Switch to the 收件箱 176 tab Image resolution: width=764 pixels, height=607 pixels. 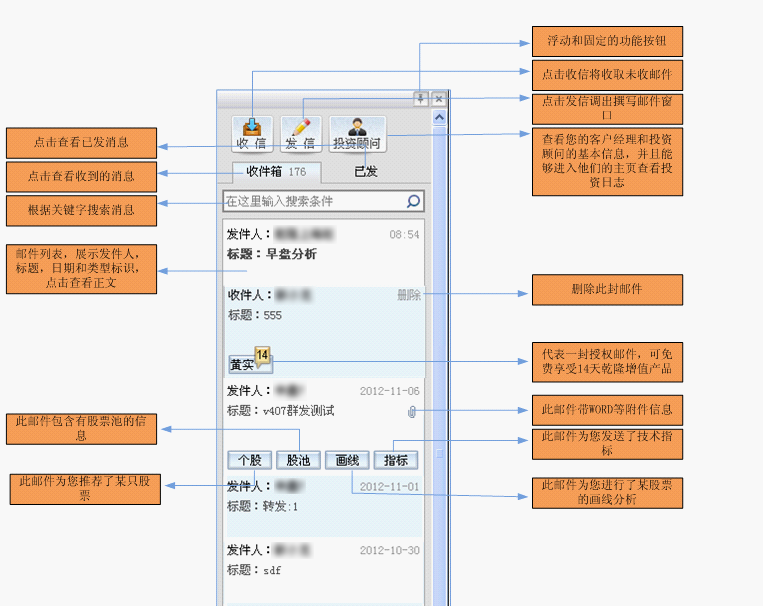click(276, 172)
